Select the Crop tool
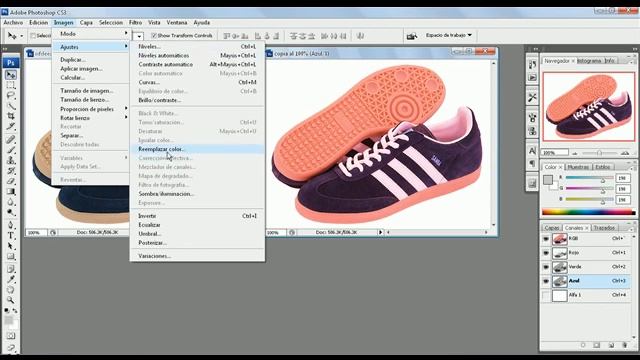 point(11,116)
